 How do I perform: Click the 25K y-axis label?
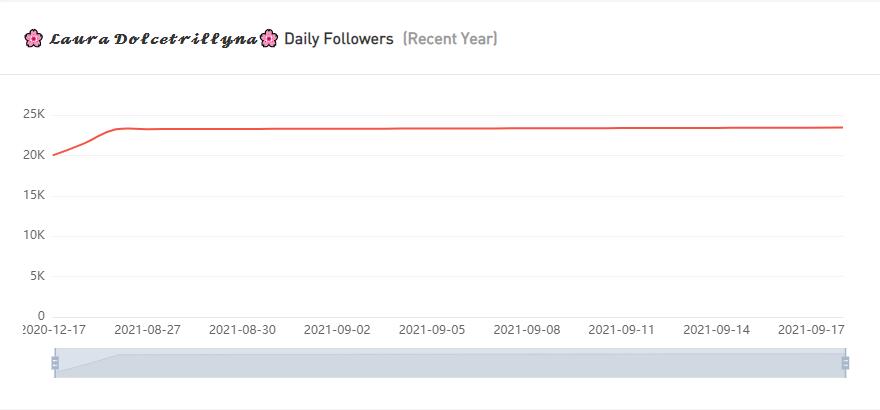[34, 115]
